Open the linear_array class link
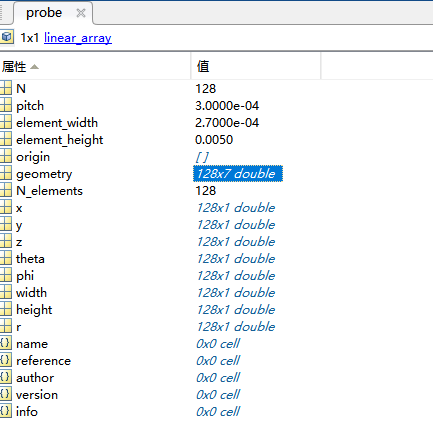Viewport: 433px width, 423px height. point(78,38)
